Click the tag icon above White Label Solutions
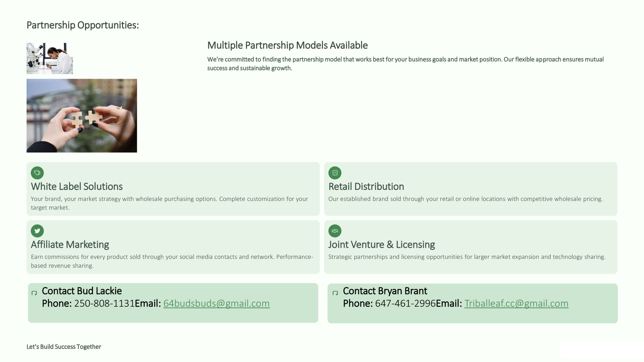The width and height of the screenshot is (644, 362). pos(37,173)
